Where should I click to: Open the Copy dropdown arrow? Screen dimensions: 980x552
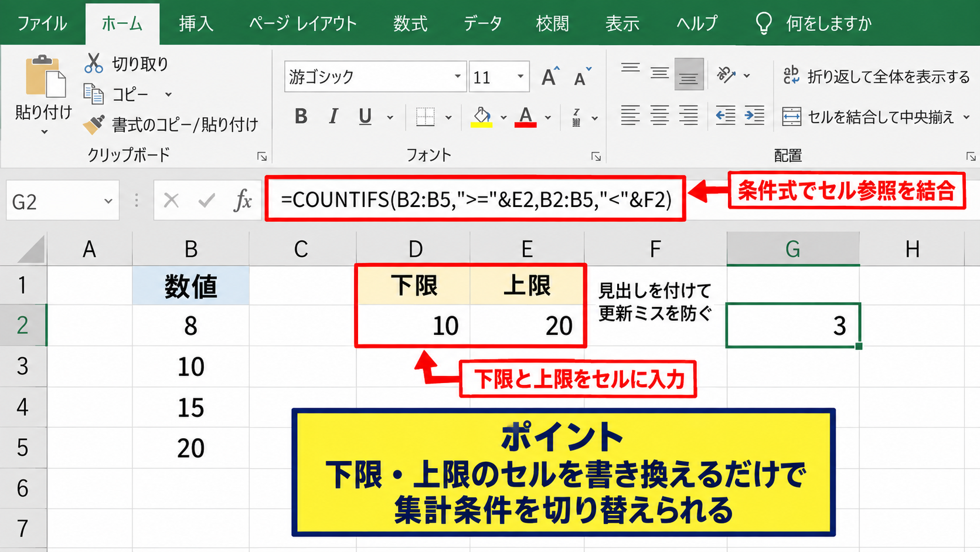click(168, 94)
